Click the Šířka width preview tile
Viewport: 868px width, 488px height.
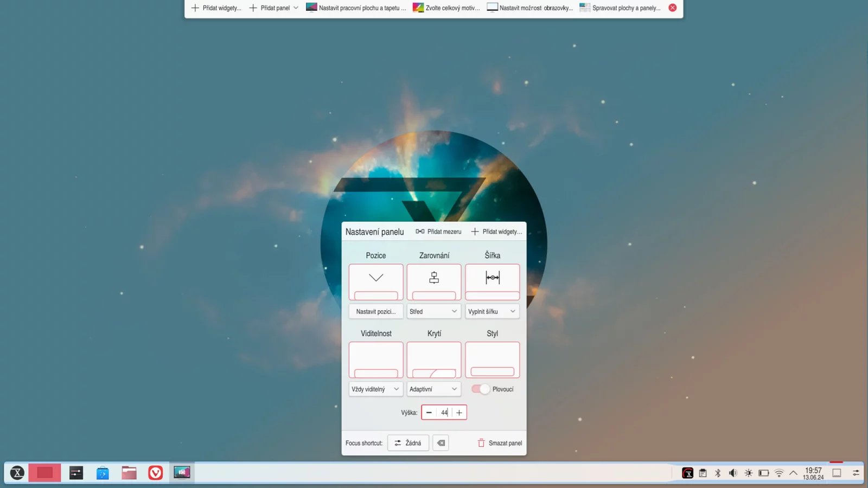pyautogui.click(x=493, y=282)
